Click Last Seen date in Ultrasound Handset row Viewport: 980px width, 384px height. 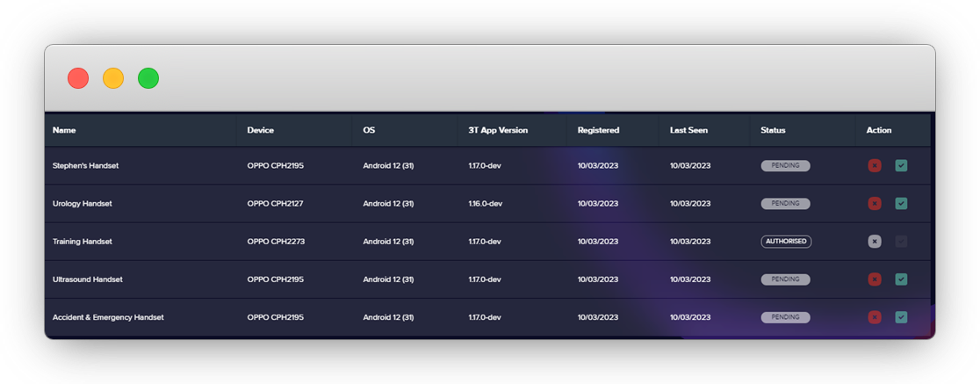[690, 279]
